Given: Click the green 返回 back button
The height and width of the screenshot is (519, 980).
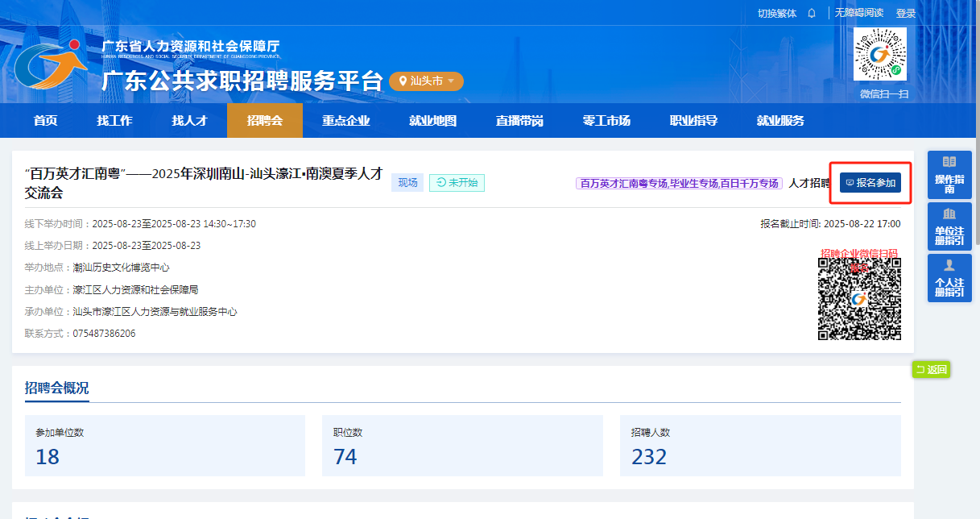Looking at the screenshot, I should tap(931, 370).
